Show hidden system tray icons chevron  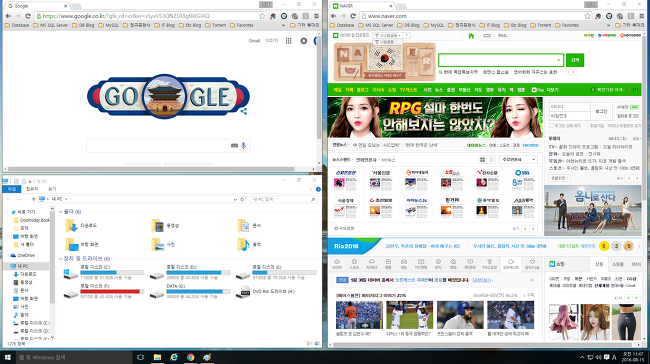(582, 357)
